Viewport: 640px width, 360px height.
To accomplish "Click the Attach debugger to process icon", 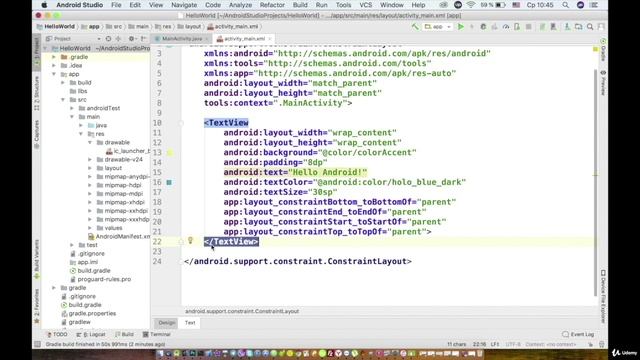I will [x=517, y=27].
